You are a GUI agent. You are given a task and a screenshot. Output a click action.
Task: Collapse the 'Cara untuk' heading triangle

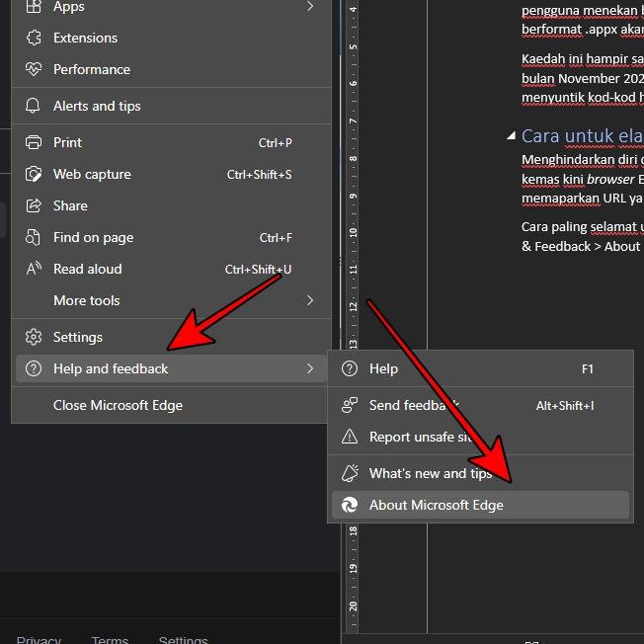coord(510,136)
